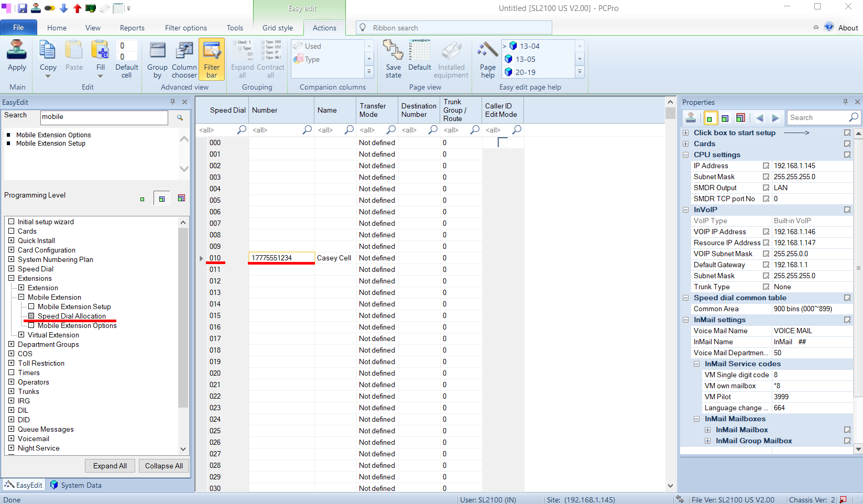Collapse the InVoIP properties section
The image size is (863, 504).
pos(685,210)
